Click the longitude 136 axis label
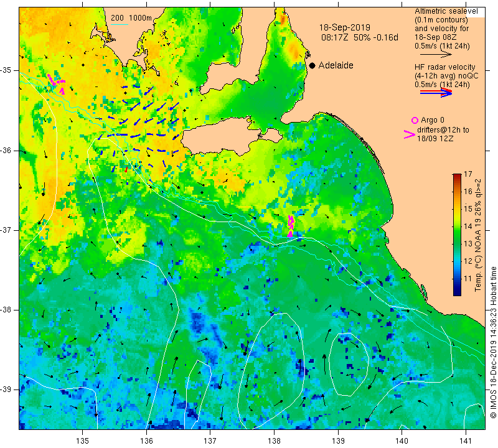Viewport: 498px width, 448px height. coord(146,441)
